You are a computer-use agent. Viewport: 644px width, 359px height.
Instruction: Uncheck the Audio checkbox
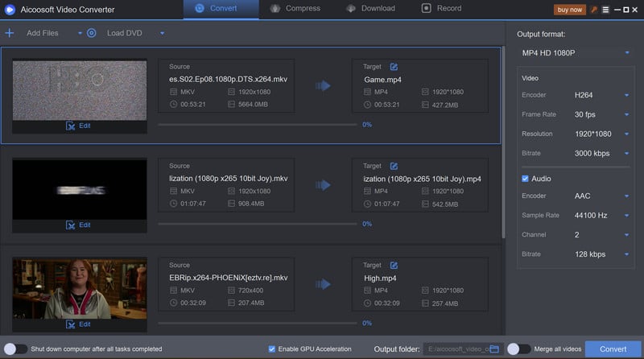pyautogui.click(x=525, y=179)
